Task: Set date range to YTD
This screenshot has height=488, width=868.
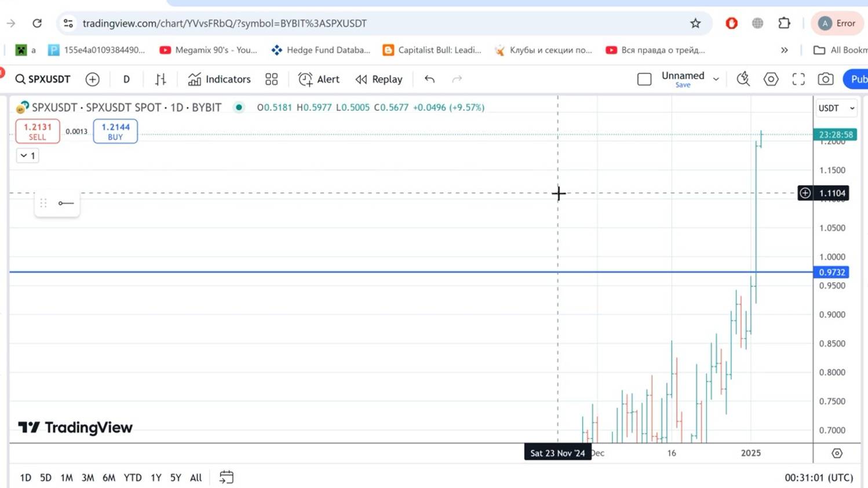Action: tap(133, 478)
